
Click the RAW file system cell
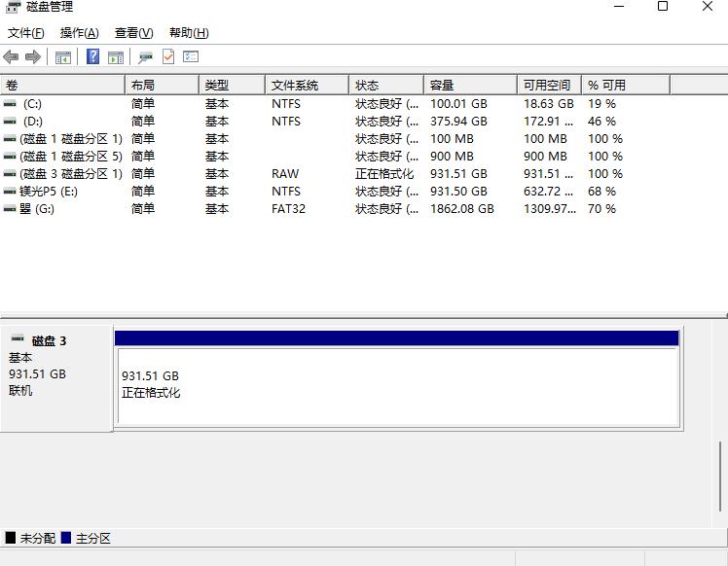point(285,174)
